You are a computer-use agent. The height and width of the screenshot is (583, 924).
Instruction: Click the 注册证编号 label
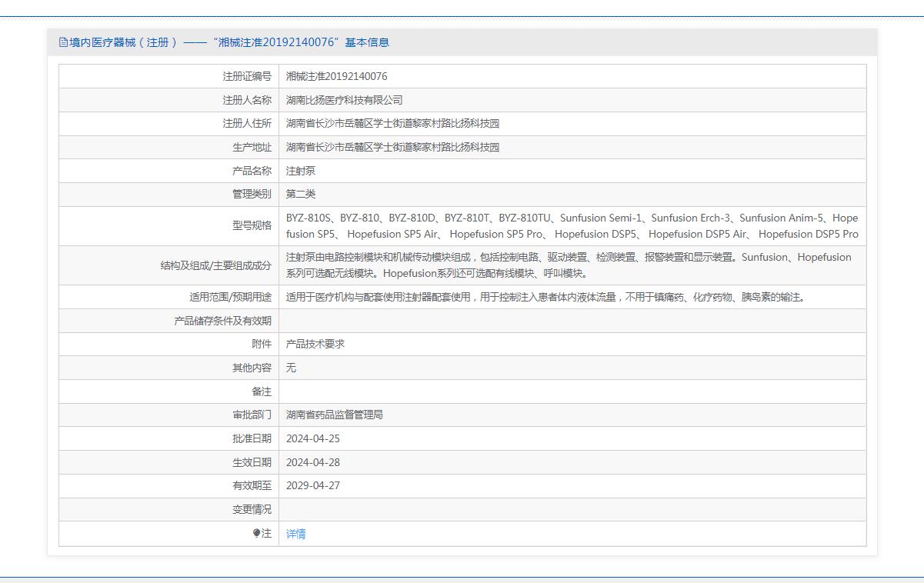click(x=247, y=76)
